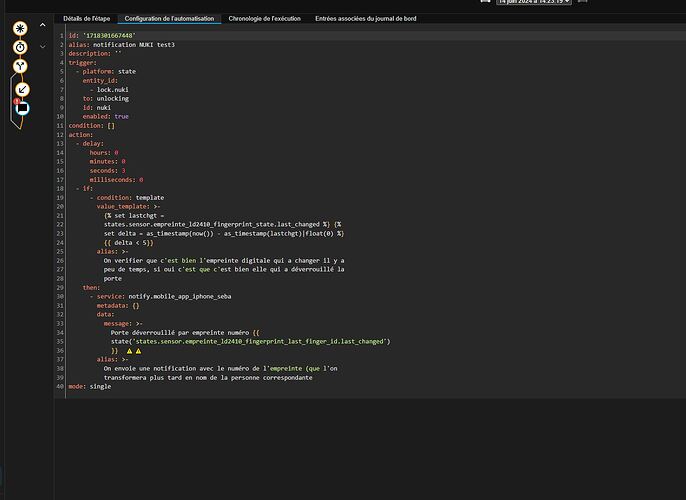Select the incoming-arrow node in the trace graph

click(x=22, y=90)
